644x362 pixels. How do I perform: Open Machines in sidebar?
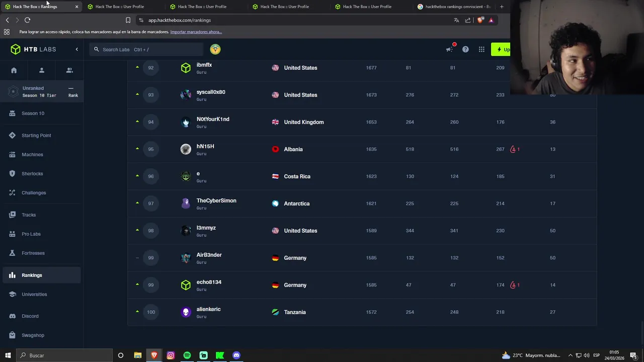42,154
